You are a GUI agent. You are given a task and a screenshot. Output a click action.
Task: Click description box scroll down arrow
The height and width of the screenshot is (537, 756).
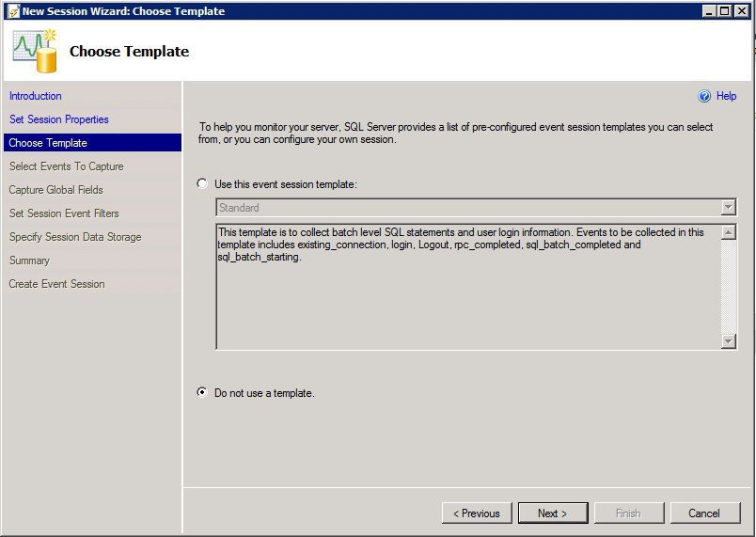tap(728, 340)
